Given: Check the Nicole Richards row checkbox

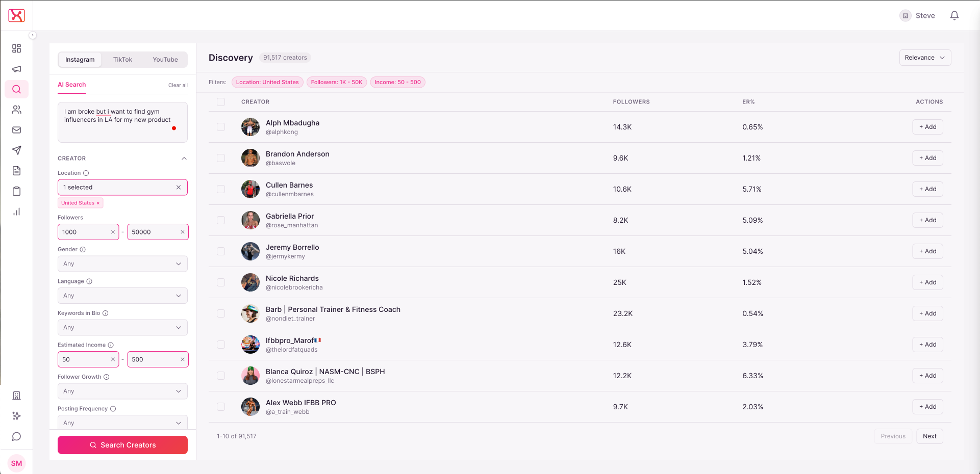Looking at the screenshot, I should coord(221,282).
